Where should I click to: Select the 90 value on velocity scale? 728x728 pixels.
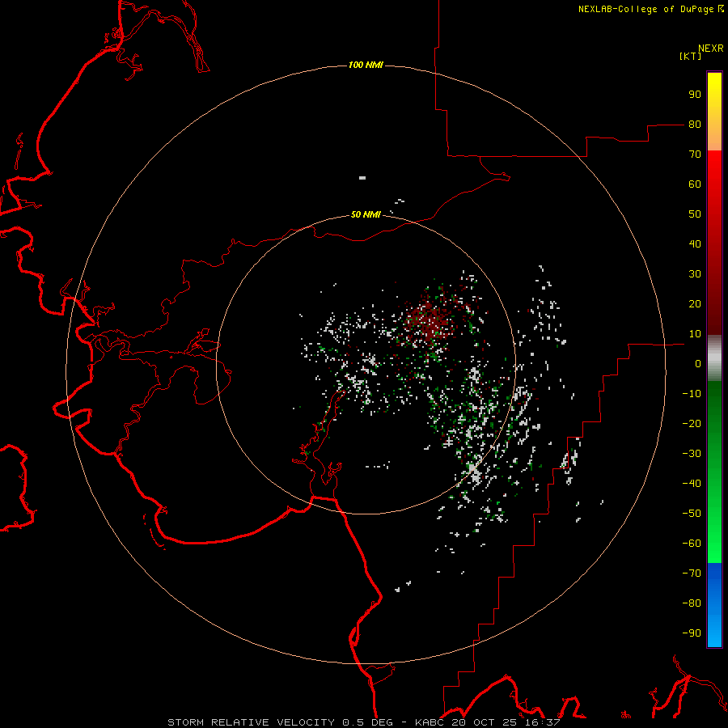[x=695, y=95]
